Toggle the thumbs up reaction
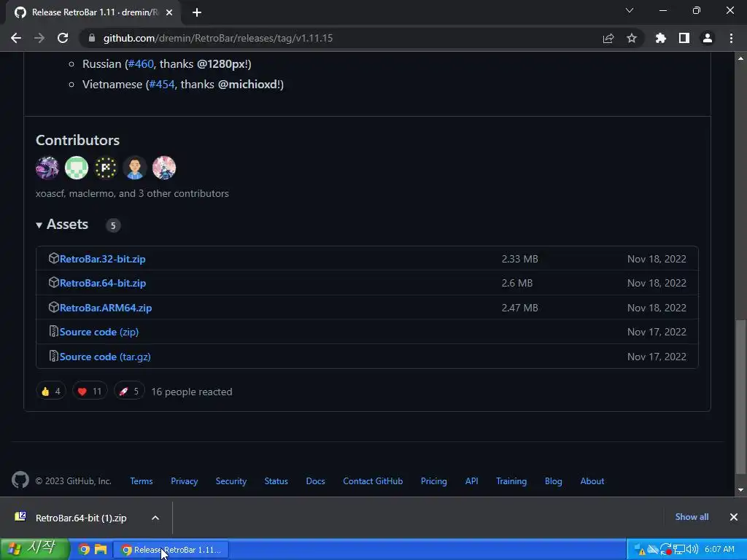 (x=51, y=392)
